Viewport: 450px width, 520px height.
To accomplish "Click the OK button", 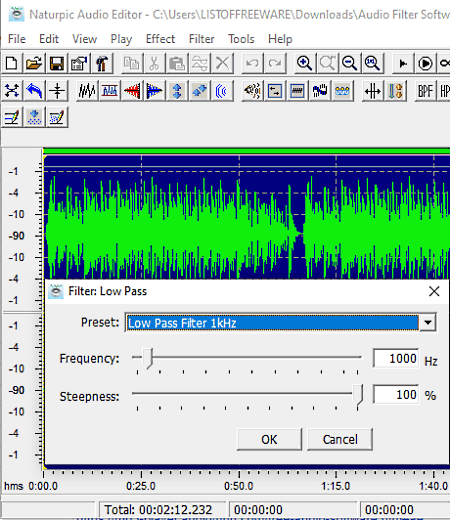I will pos(269,439).
